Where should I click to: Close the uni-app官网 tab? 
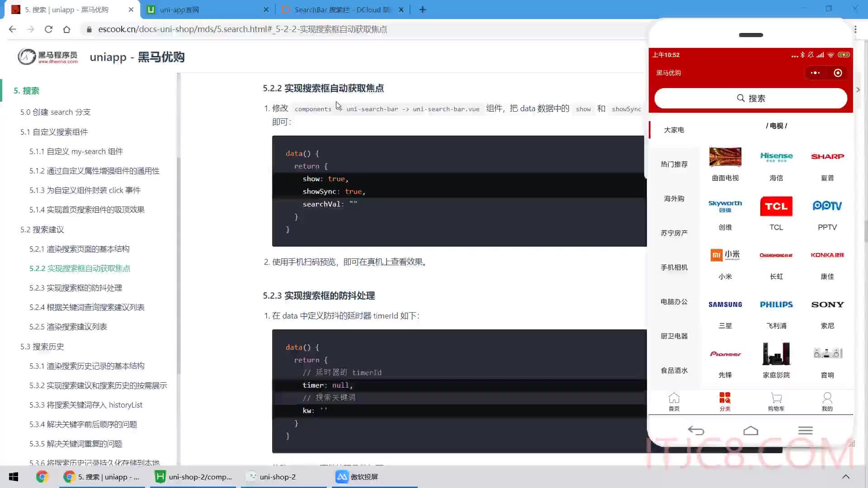266,9
